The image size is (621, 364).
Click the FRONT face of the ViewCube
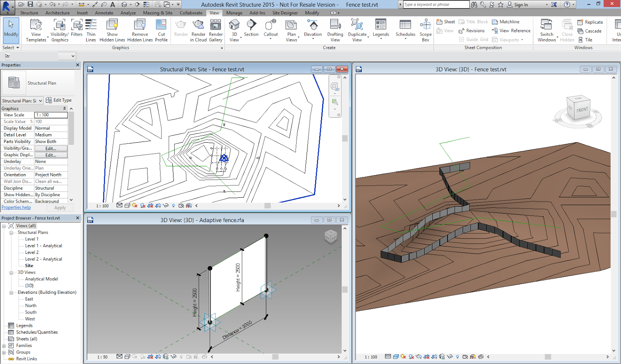582,109
